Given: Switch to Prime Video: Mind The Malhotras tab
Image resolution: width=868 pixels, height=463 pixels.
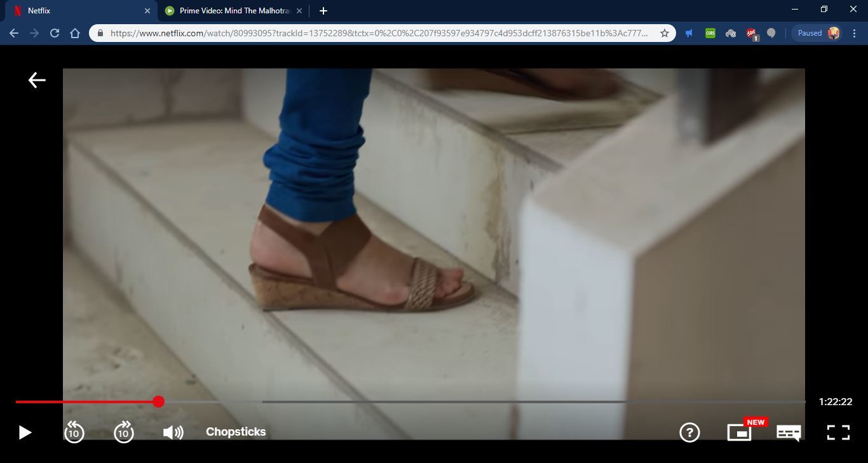Looking at the screenshot, I should tap(233, 11).
